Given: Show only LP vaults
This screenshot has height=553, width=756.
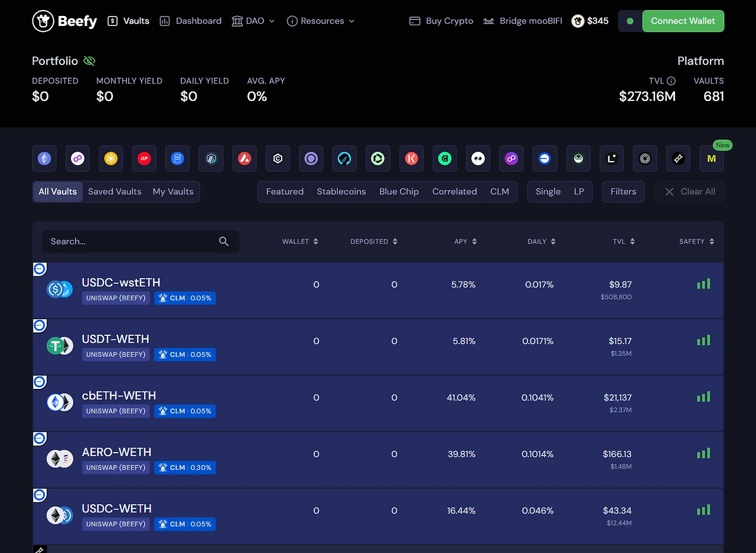Looking at the screenshot, I should pyautogui.click(x=579, y=192).
